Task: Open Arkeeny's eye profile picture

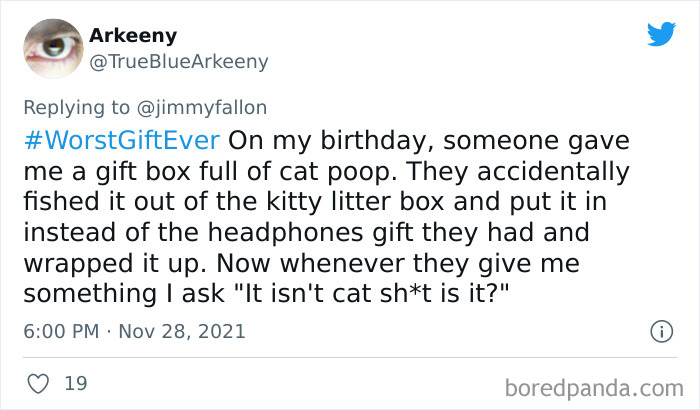Action: [52, 49]
